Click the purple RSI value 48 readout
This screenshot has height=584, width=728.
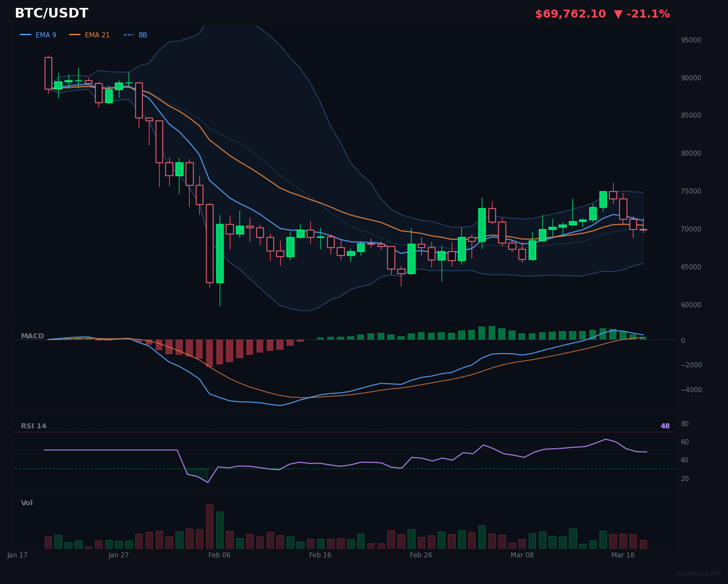665,426
